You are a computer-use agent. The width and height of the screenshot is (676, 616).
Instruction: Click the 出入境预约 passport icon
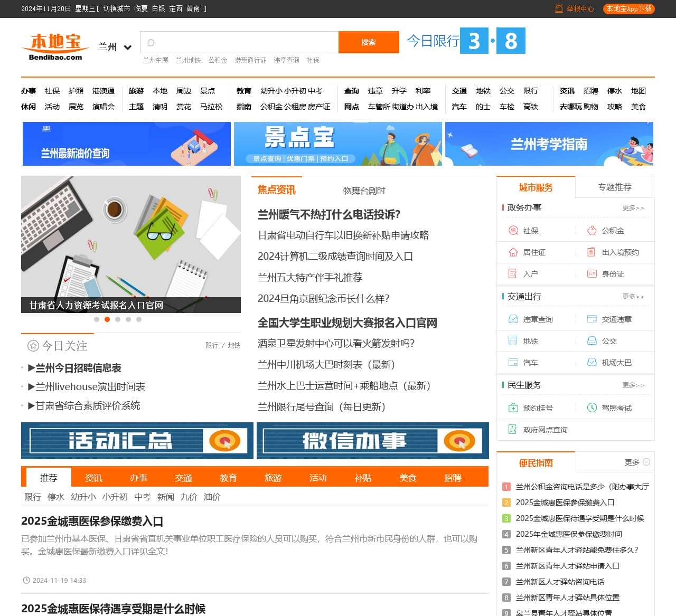pos(591,252)
